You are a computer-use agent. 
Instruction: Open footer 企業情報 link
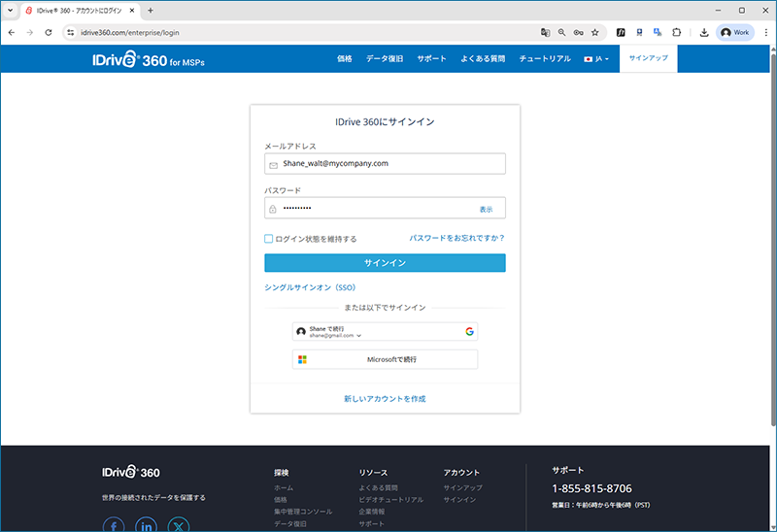pos(372,512)
